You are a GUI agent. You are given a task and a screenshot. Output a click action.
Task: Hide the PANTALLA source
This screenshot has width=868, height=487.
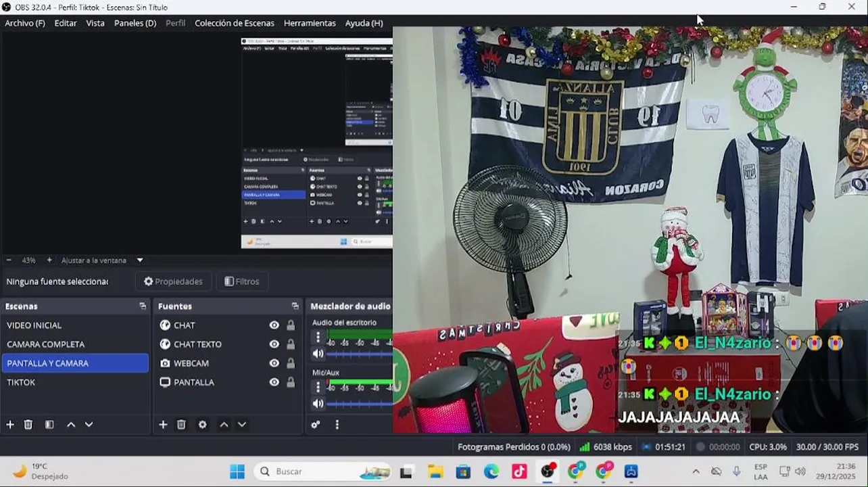pos(274,382)
